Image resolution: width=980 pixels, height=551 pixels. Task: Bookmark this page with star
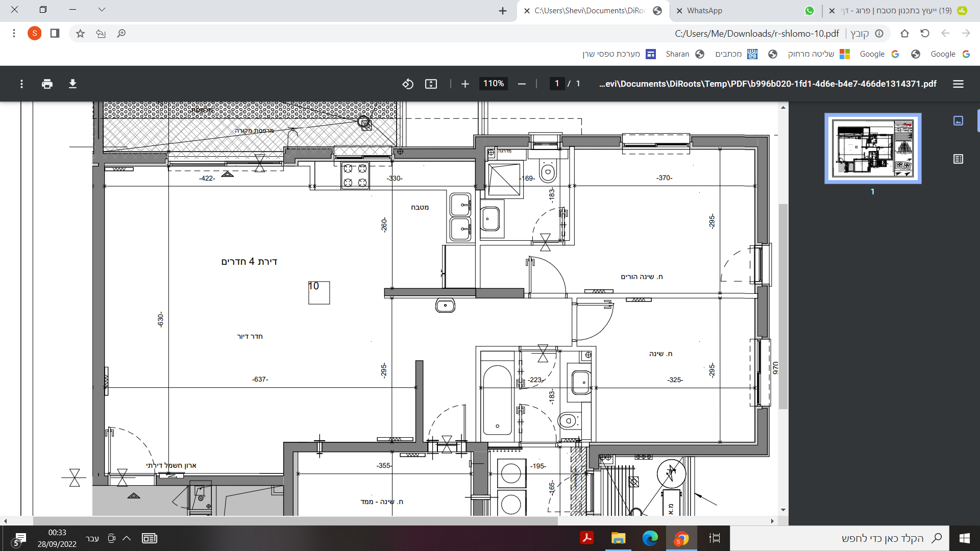click(80, 33)
